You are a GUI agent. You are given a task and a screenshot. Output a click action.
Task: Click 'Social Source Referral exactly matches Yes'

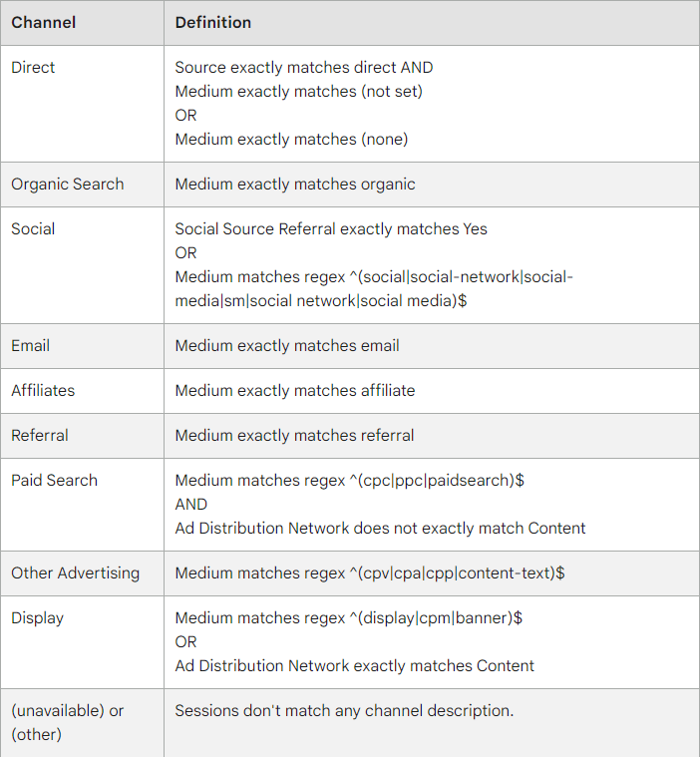point(331,229)
